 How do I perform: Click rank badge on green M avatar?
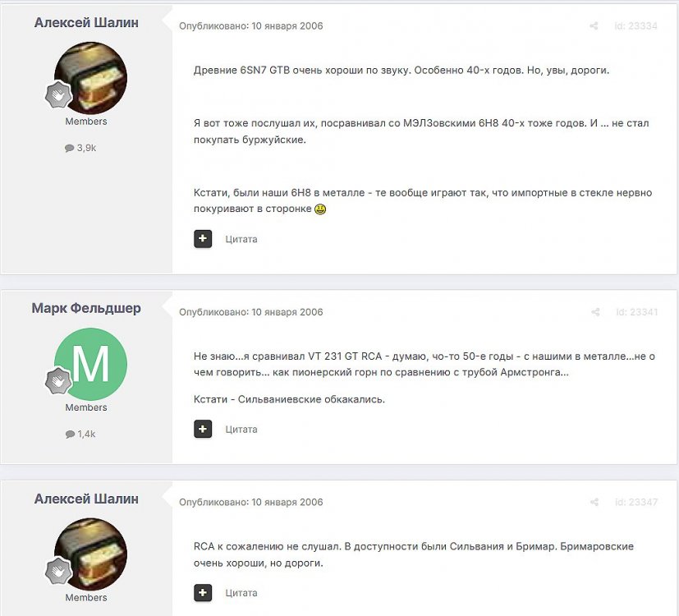(58, 380)
